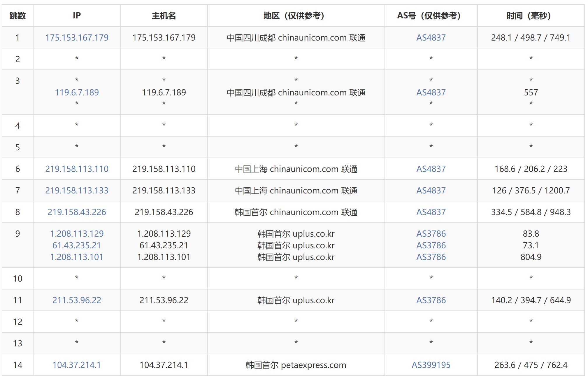Click the 时间（毫秒） column header
Viewport: 588px width, 377px height.
coord(531,15)
